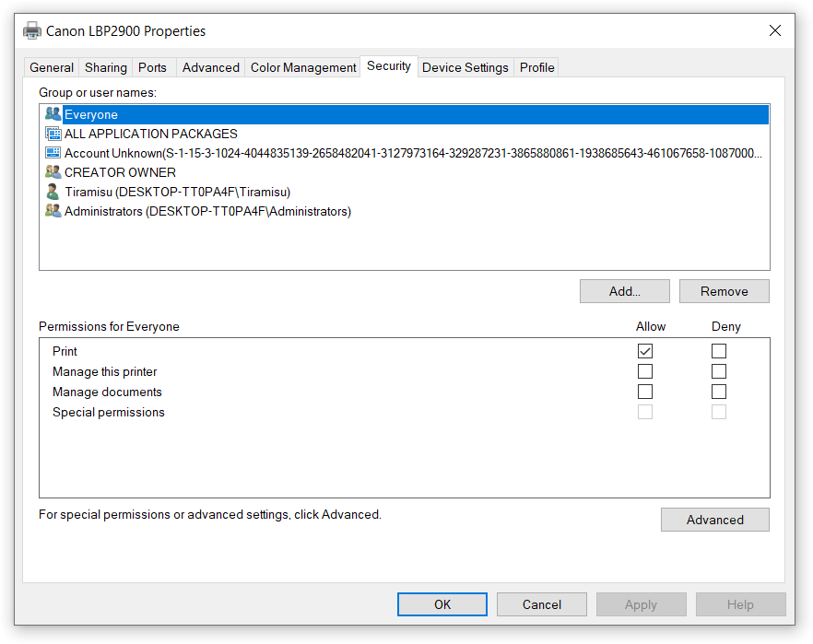Switch to the Device Settings tab

[x=465, y=67]
